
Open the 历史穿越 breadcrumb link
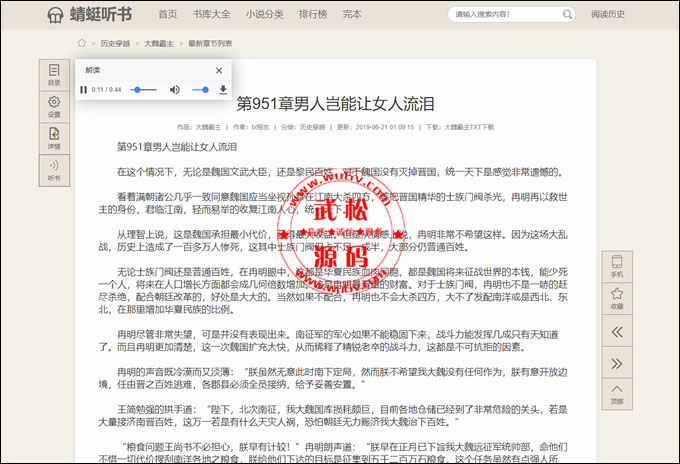click(x=115, y=43)
